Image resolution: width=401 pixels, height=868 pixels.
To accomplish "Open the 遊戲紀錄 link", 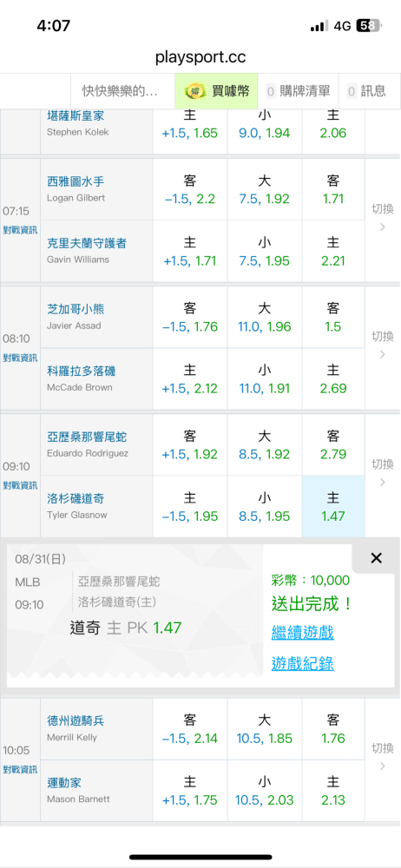I will pyautogui.click(x=302, y=663).
